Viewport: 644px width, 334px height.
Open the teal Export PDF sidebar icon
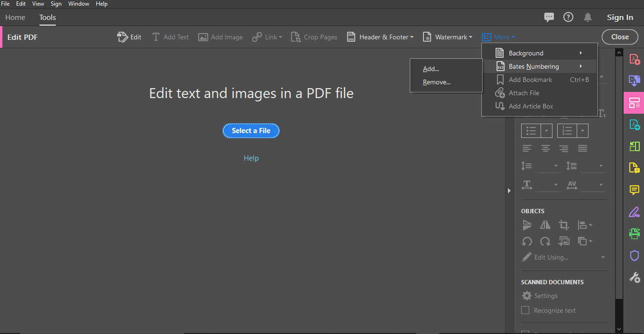pos(634,125)
